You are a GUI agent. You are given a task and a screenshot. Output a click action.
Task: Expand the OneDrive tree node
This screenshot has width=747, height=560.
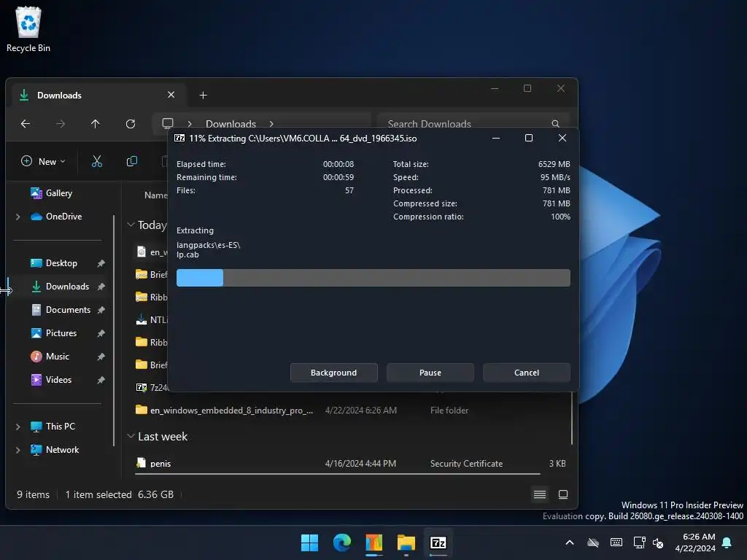pyautogui.click(x=18, y=217)
